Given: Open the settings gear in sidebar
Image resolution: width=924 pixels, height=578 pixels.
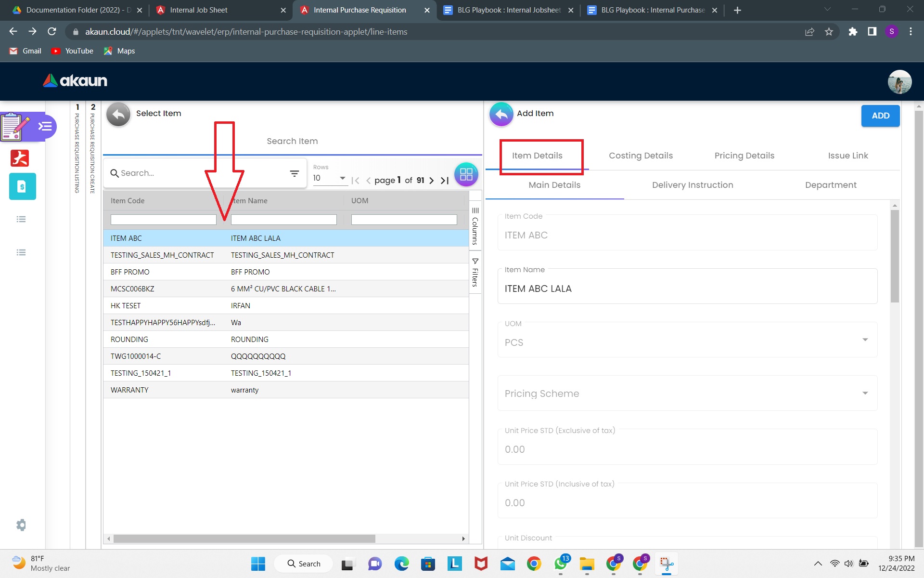Looking at the screenshot, I should click(x=21, y=525).
